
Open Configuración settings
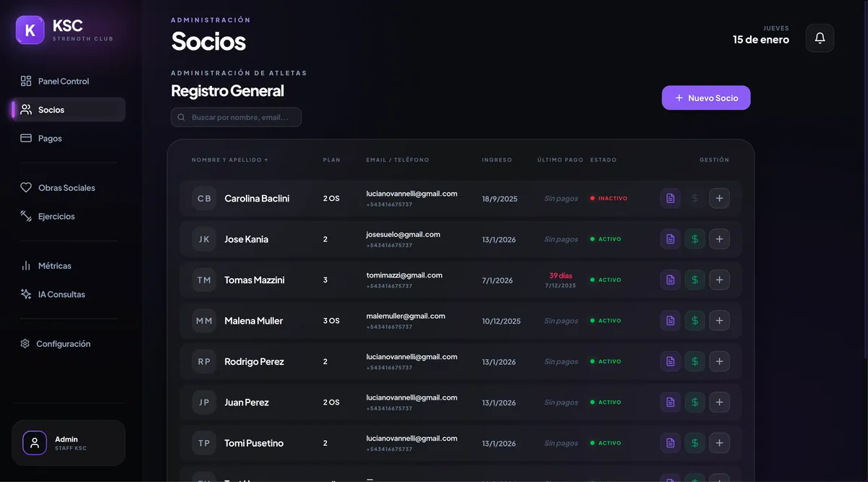63,344
